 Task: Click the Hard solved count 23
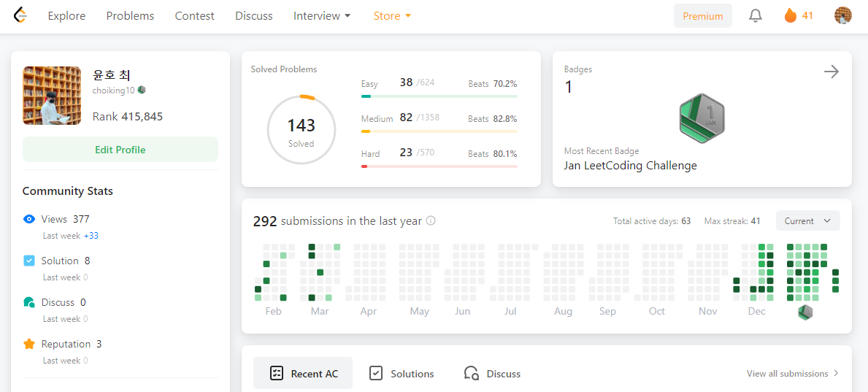[x=407, y=153]
